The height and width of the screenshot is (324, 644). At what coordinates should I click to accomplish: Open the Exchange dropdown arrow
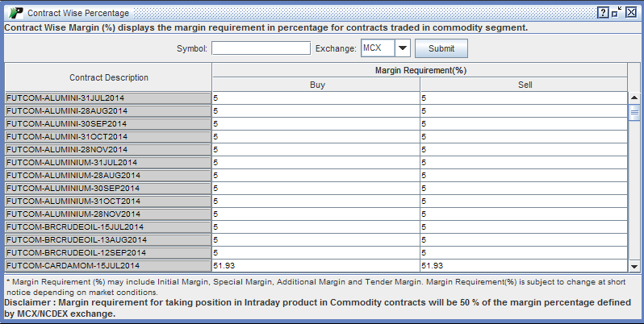tap(403, 48)
